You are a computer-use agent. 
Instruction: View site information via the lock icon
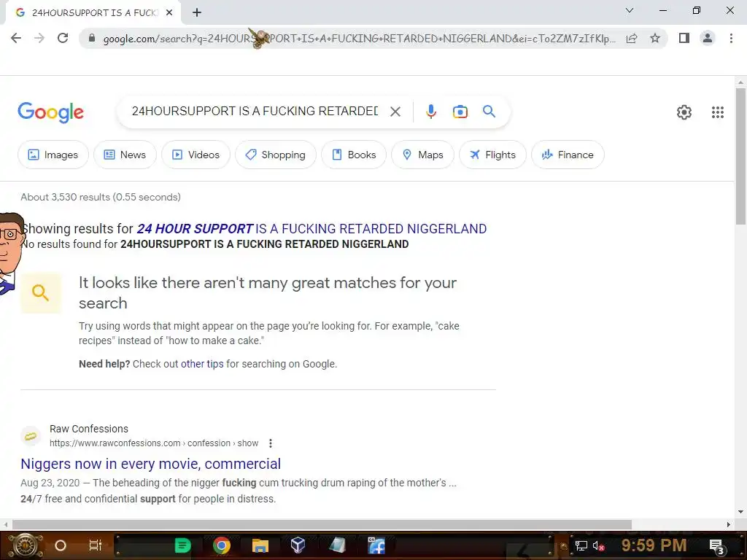[92, 38]
